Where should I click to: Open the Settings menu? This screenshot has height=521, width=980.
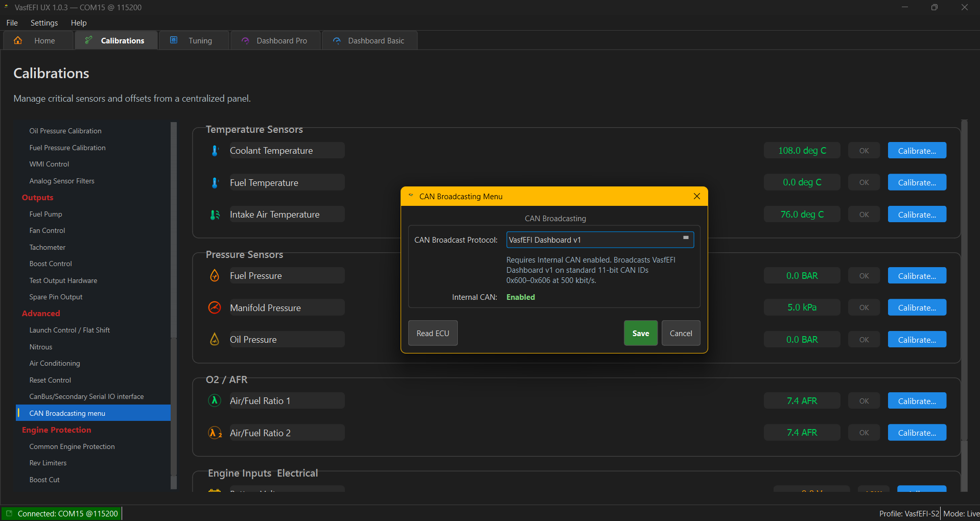44,23
